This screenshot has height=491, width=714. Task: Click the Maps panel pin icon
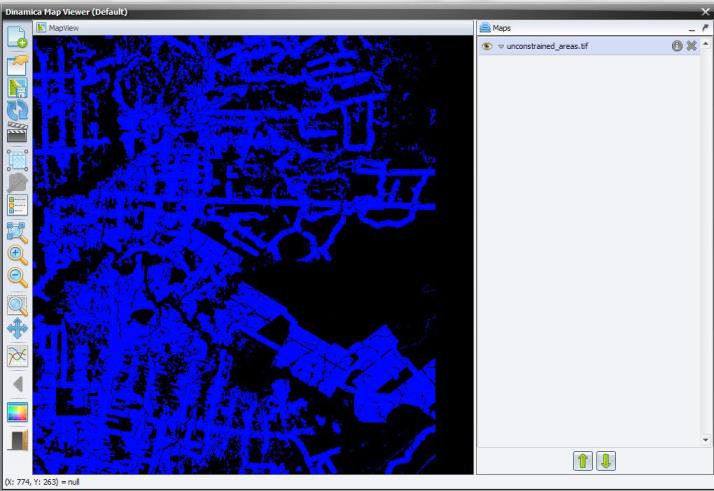tap(705, 28)
